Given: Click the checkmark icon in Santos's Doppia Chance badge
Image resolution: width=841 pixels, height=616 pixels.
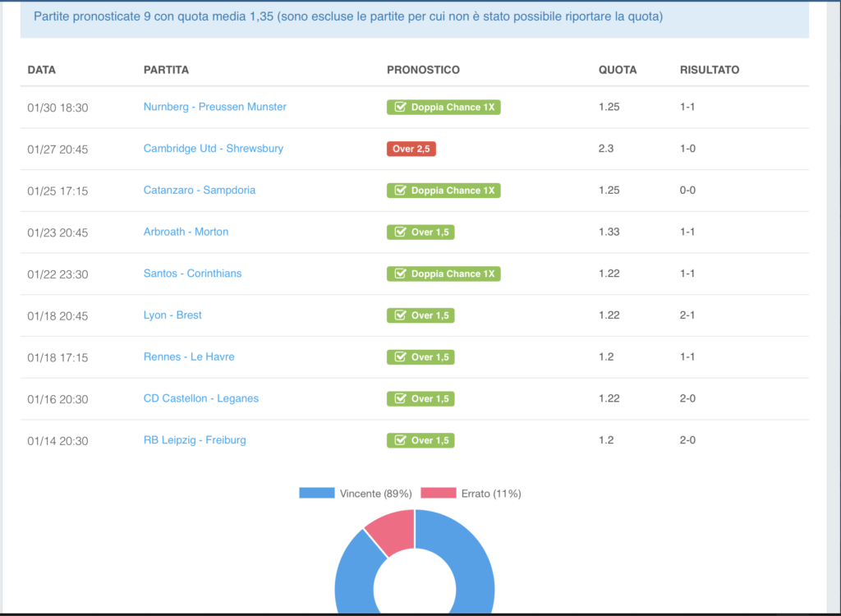Looking at the screenshot, I should pos(400,274).
